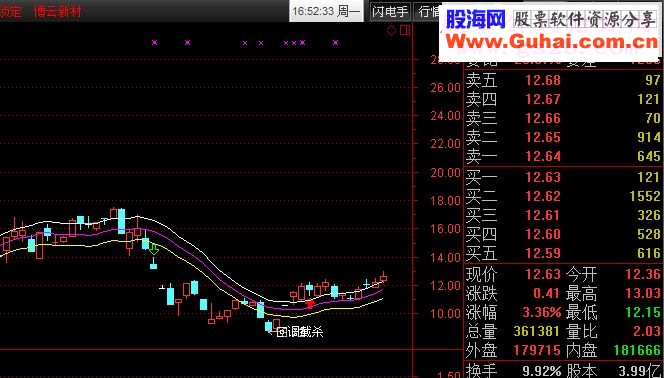
Task: Click the red buy signal marker above 回调截杀
Action: tap(310, 304)
